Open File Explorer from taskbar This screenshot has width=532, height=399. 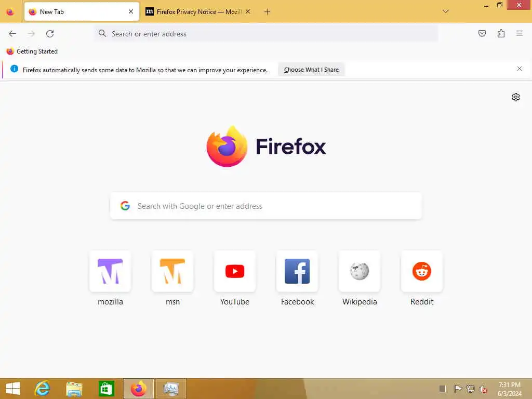pos(74,389)
